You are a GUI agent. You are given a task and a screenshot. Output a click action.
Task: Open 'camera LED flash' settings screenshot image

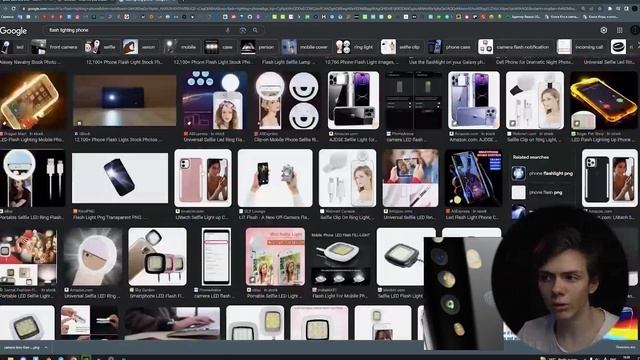[x=413, y=100]
